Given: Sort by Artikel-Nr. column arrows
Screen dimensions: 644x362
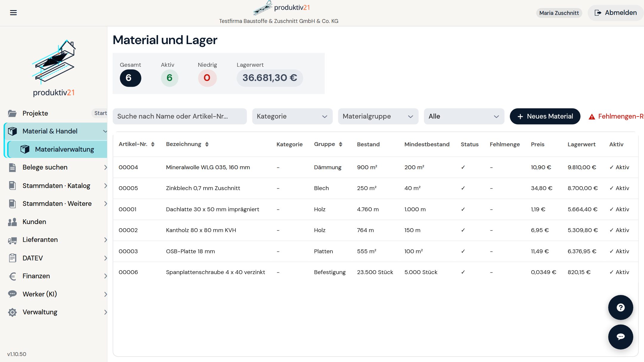Looking at the screenshot, I should coord(153,144).
